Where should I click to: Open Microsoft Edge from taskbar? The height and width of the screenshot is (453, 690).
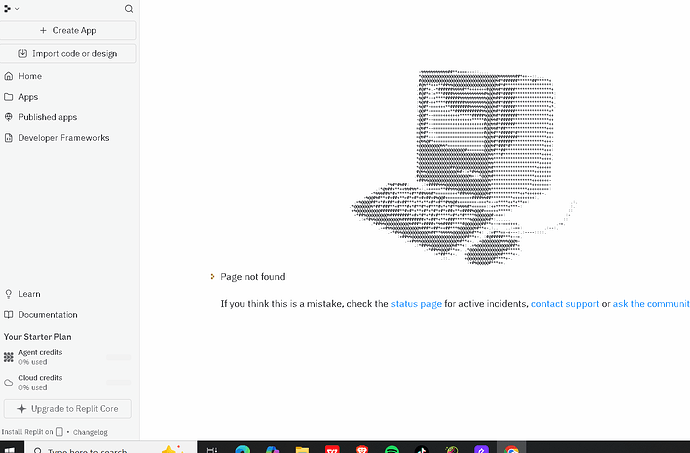tap(242, 449)
